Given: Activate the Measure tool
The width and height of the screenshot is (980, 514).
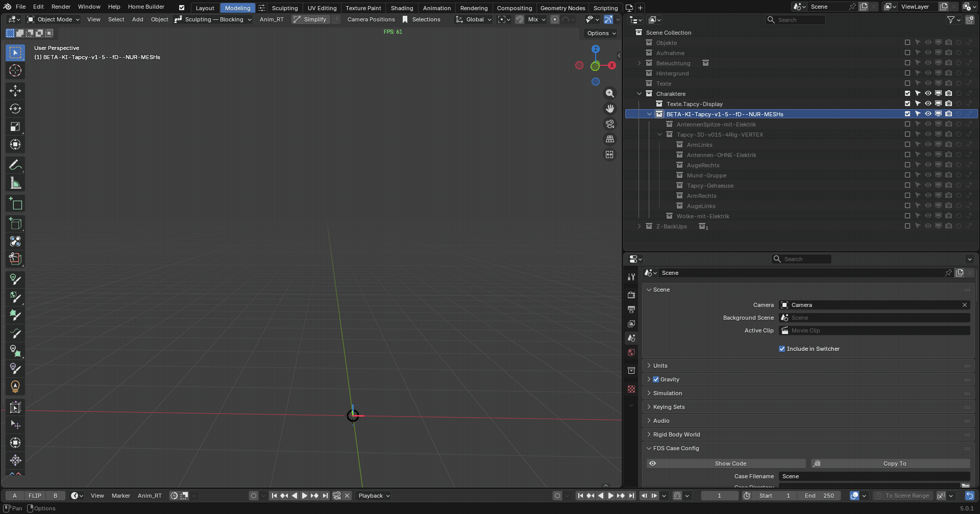Looking at the screenshot, I should pos(15,183).
